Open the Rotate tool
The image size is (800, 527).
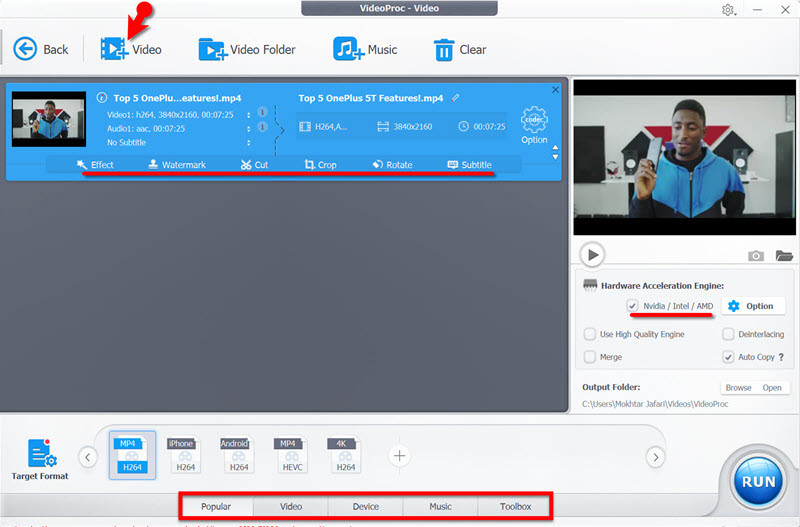click(x=392, y=165)
